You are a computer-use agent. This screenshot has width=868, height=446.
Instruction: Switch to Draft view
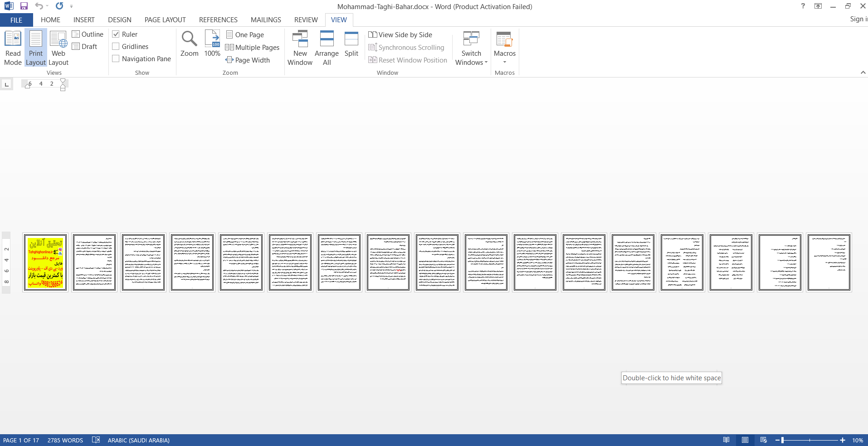pyautogui.click(x=85, y=47)
